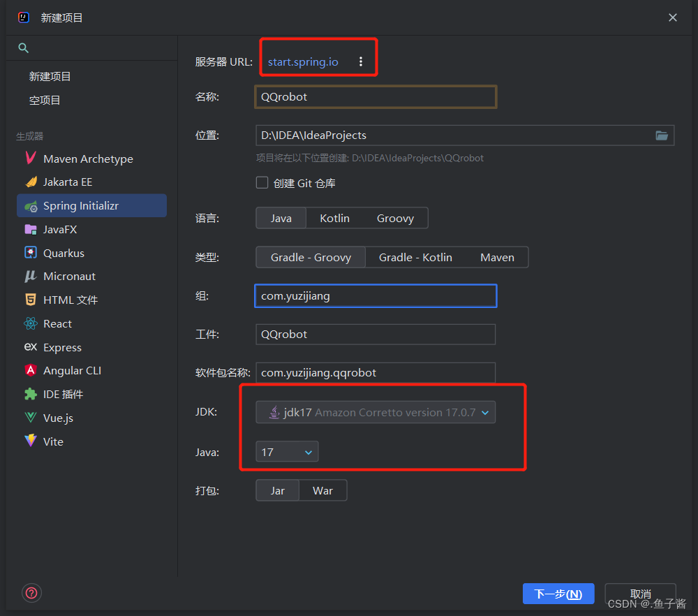Choose the Angular CLI generator entry
The width and height of the screenshot is (698, 616).
coord(91,371)
